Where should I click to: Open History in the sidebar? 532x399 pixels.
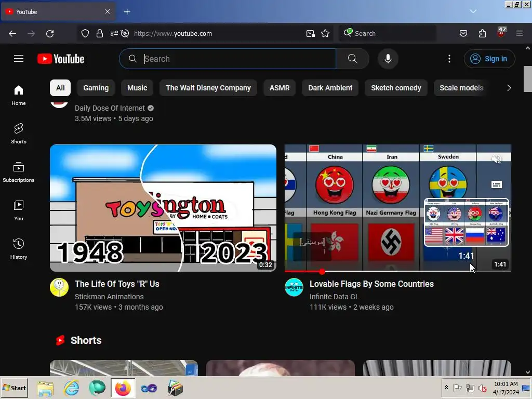click(x=19, y=249)
